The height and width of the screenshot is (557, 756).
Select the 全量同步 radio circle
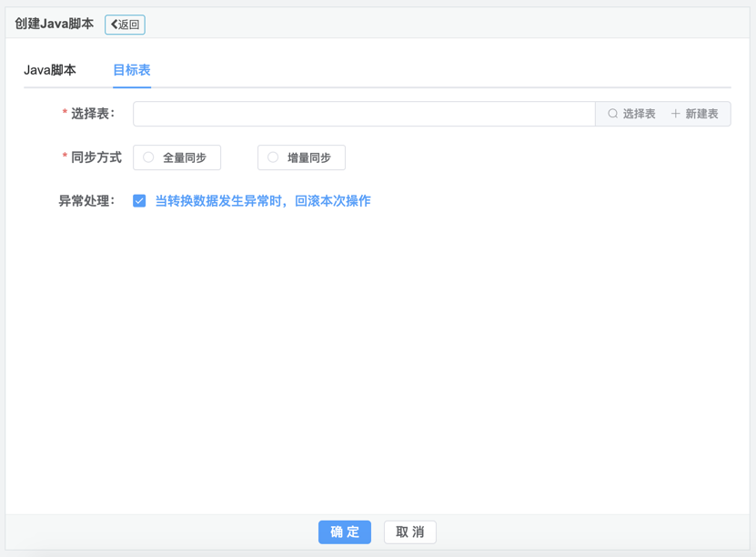148,157
